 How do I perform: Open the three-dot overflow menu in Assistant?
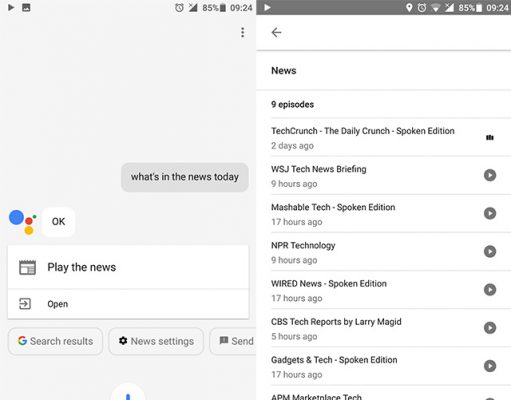click(243, 32)
